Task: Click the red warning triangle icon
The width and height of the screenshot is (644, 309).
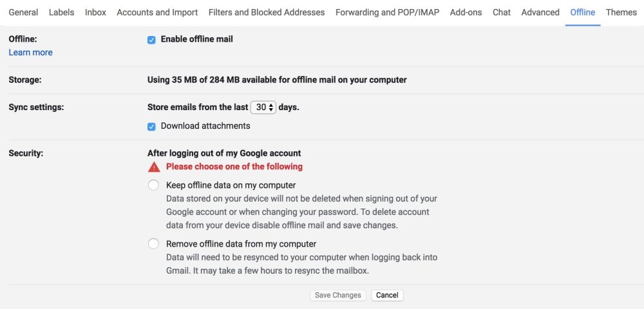Action: point(154,167)
